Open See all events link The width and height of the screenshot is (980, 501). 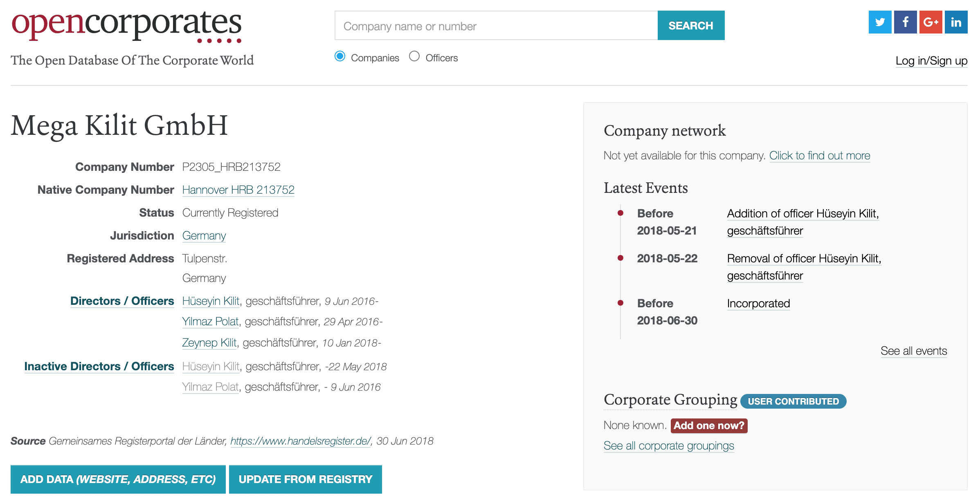tap(914, 351)
